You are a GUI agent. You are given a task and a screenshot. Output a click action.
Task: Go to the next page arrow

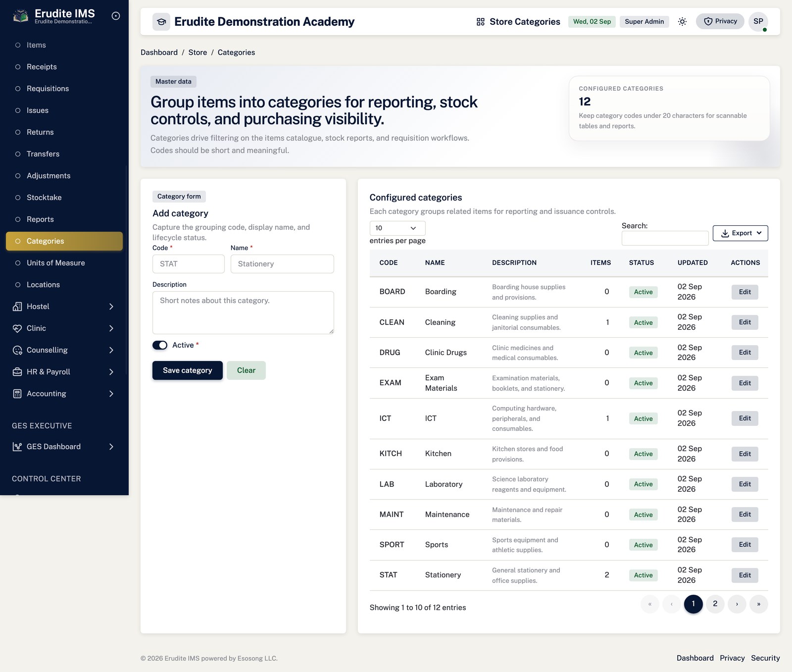click(737, 604)
